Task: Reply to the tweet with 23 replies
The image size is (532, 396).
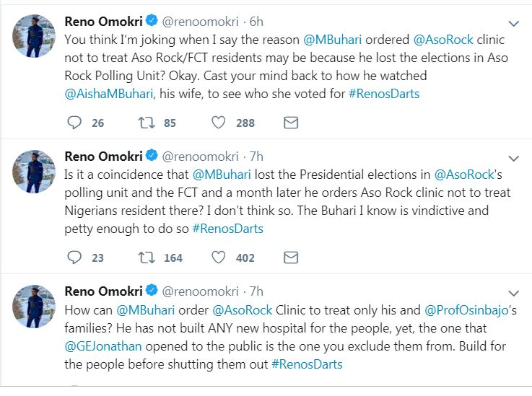Action: point(74,258)
